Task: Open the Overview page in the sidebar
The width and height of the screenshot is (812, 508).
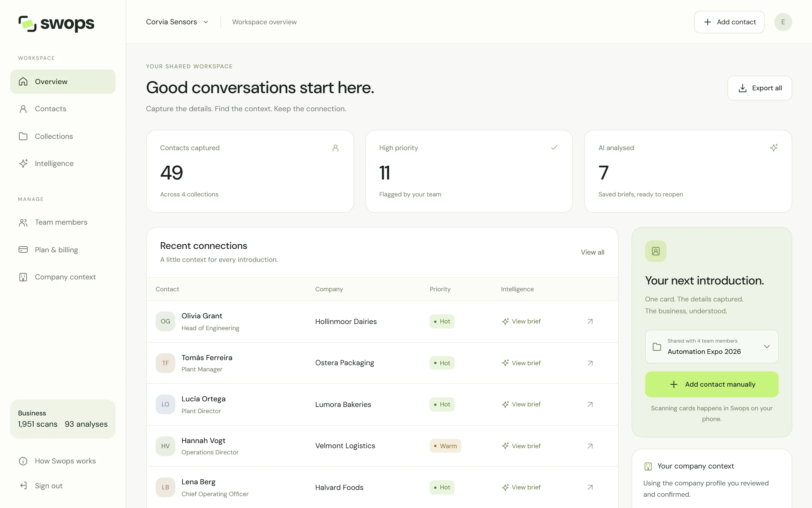Action: click(x=63, y=82)
